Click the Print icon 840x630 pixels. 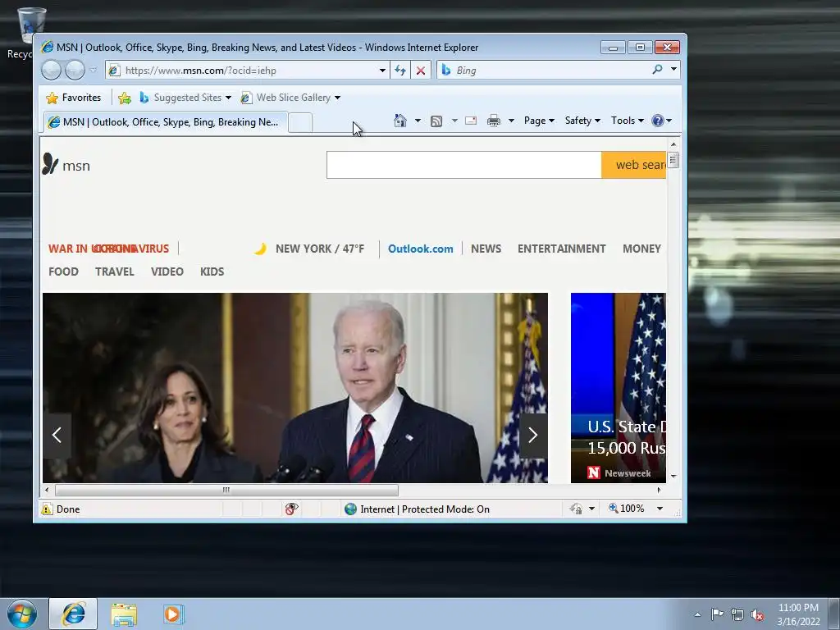tap(493, 121)
